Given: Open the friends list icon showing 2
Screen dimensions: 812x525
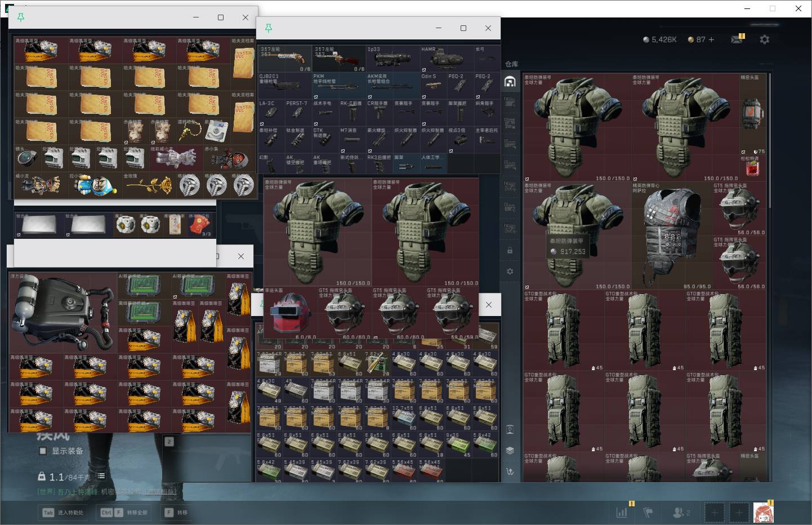Looking at the screenshot, I should 681,513.
